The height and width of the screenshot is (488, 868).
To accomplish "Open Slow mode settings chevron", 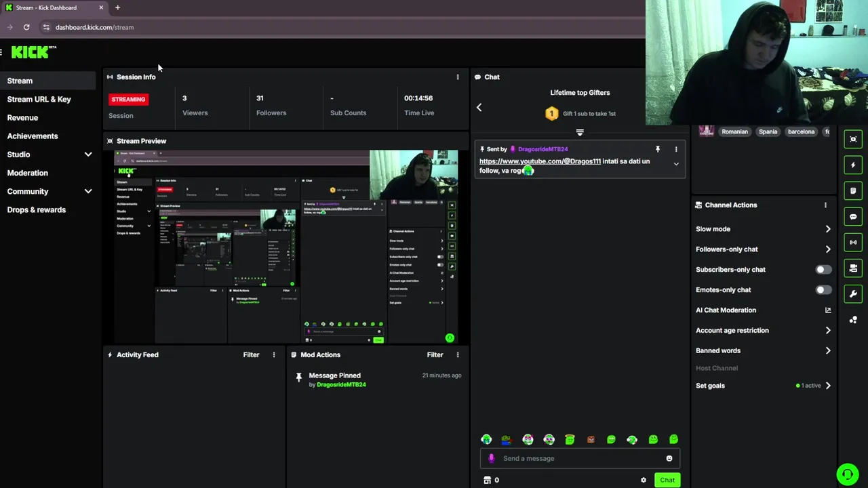I will (x=828, y=229).
